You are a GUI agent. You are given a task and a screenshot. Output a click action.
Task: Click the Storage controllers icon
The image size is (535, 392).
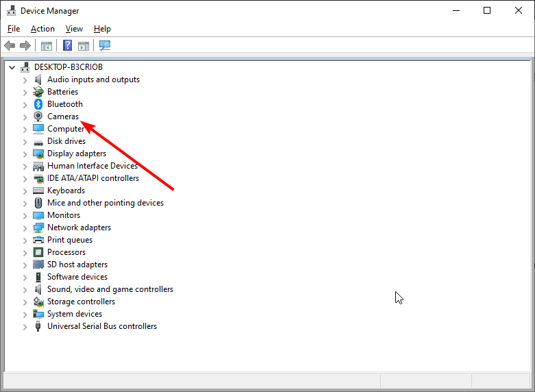[x=38, y=302]
